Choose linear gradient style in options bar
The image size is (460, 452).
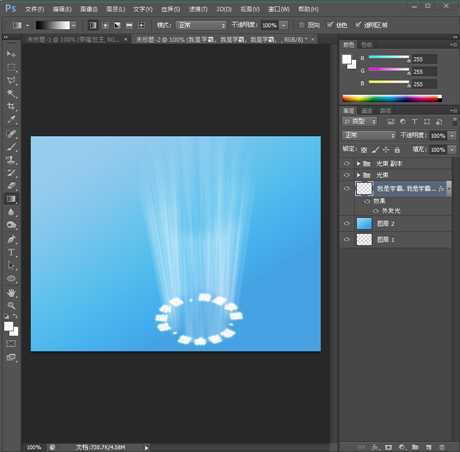click(x=93, y=25)
